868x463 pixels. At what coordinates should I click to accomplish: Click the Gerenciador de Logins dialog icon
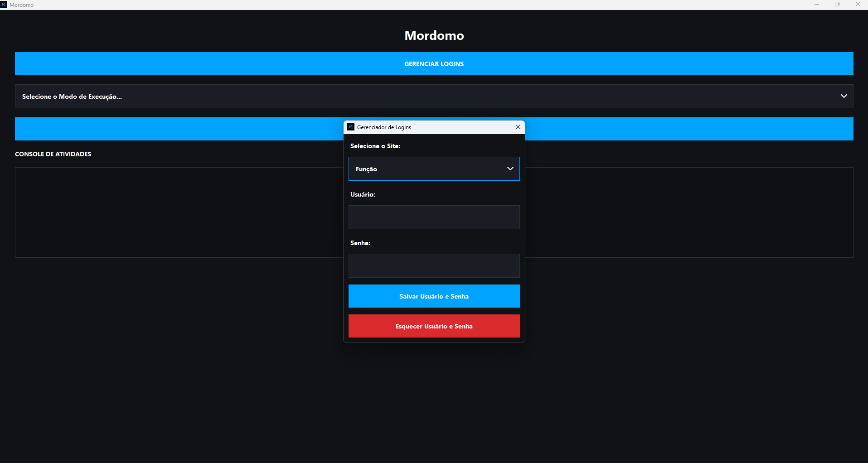350,127
